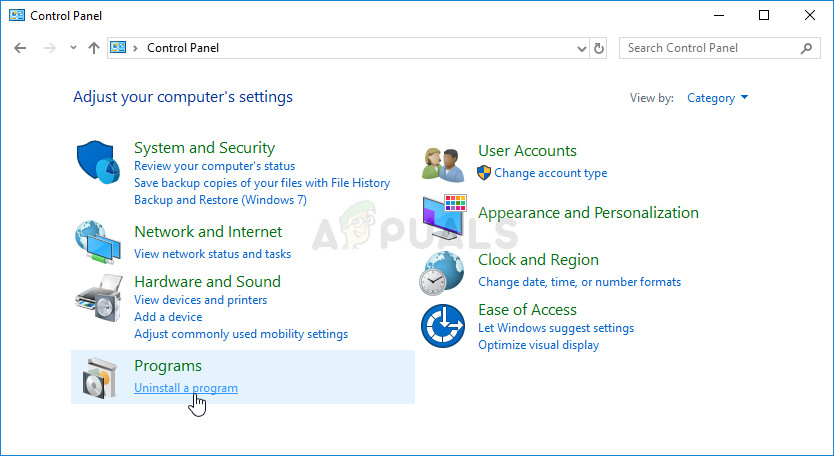Click the Back navigation arrow
Screen dimensions: 834x456
(21, 48)
